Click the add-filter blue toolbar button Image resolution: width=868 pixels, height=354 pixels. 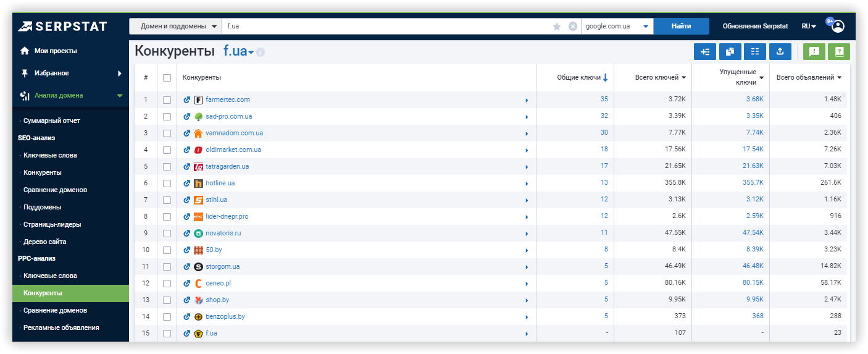tap(705, 52)
